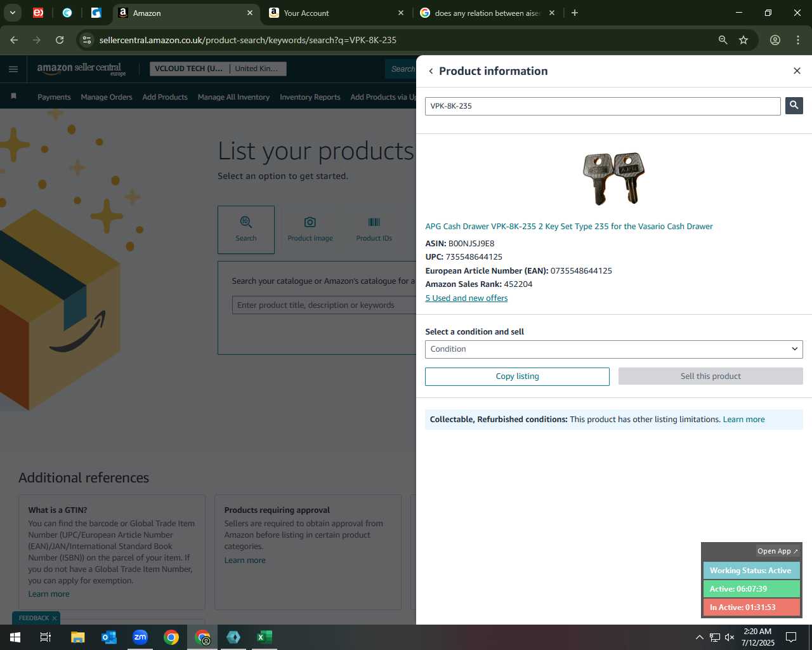Click the Sell this product button
Image resolution: width=812 pixels, height=650 pixels.
pyautogui.click(x=710, y=376)
